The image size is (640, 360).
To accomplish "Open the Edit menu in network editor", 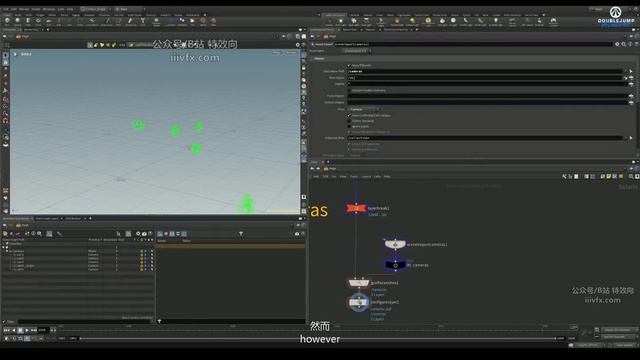I will [325, 176].
